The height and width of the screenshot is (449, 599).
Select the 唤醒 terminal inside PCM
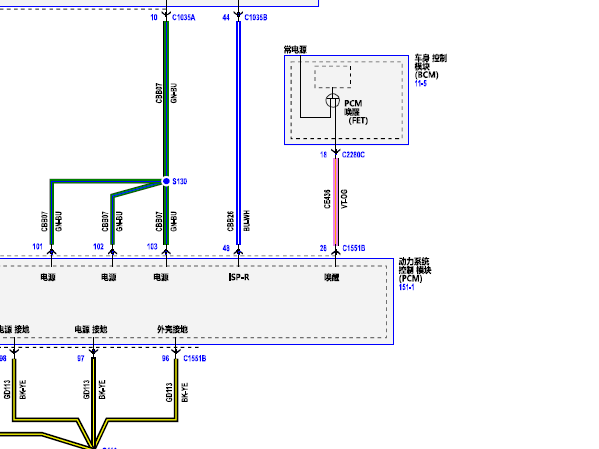click(x=332, y=277)
